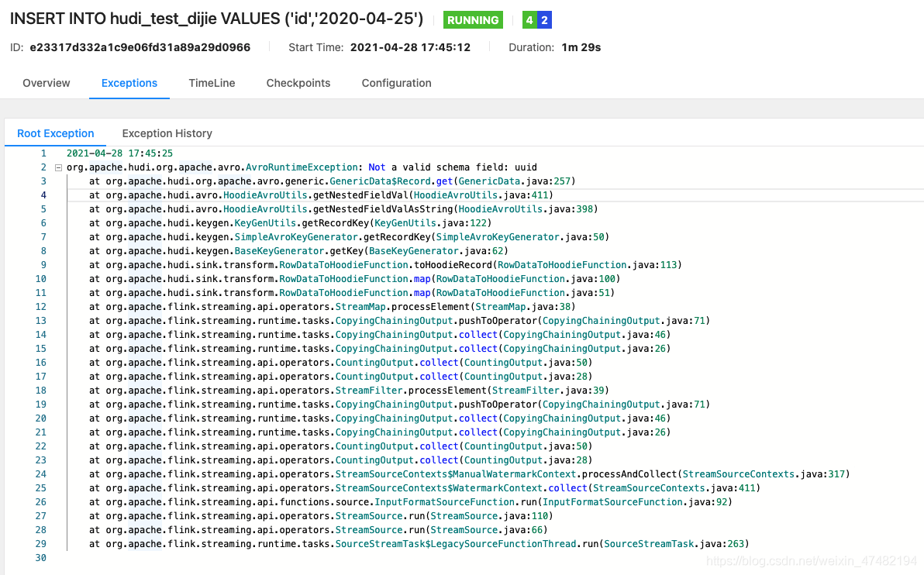Viewport: 924px width, 575px height.
Task: Click the getNestedFieldValAsString stack line
Action: click(x=343, y=209)
